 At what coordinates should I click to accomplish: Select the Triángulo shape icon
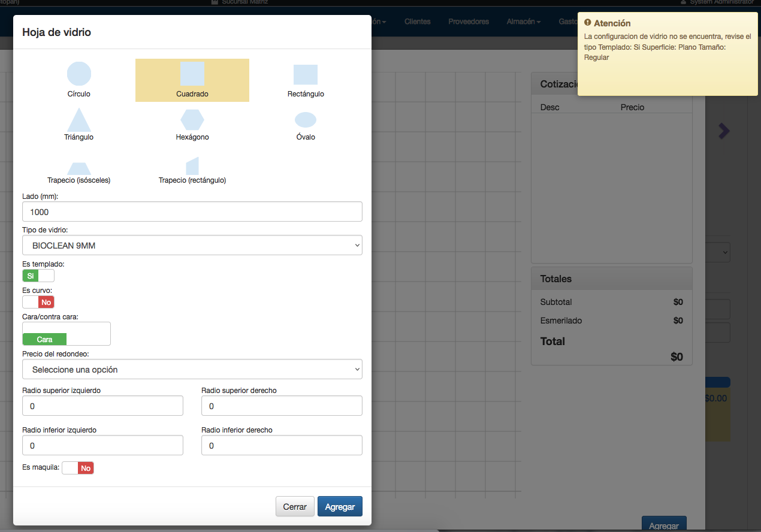(78, 120)
